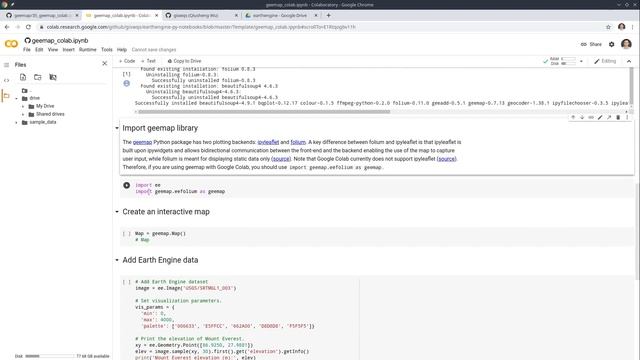The width and height of the screenshot is (640, 360).
Task: Open the File menu
Action: pos(27,49)
